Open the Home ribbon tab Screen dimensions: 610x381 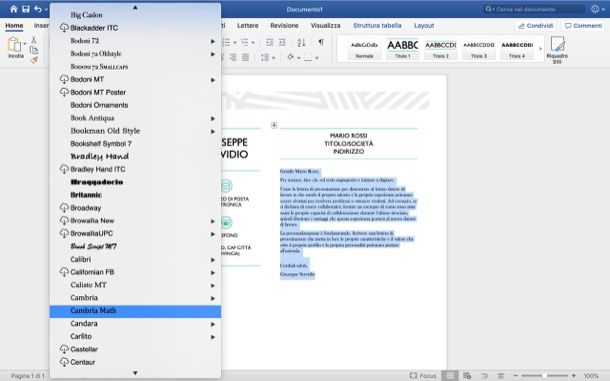[14, 26]
